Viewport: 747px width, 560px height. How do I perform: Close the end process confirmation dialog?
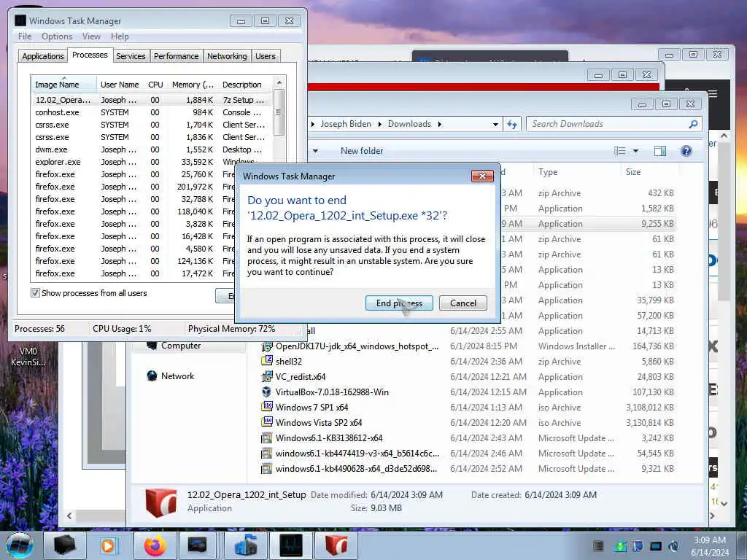click(482, 176)
